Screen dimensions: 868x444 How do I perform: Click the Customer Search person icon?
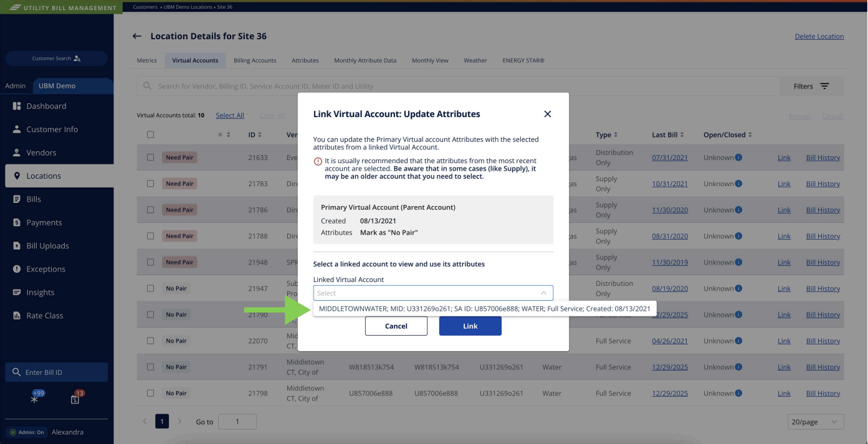pos(77,59)
